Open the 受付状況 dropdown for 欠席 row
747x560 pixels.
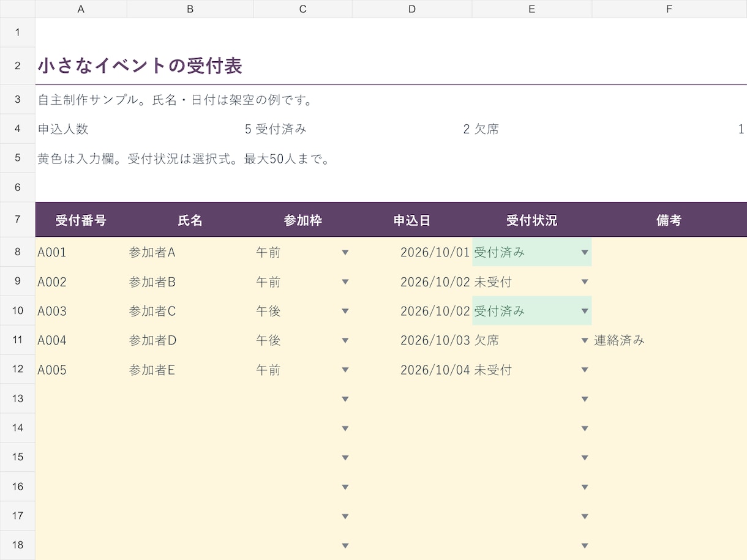click(585, 340)
